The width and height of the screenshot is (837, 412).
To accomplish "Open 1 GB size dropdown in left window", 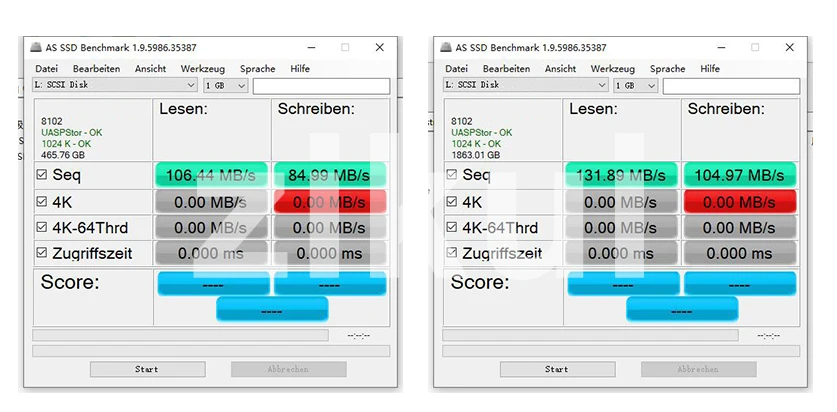I will pyautogui.click(x=225, y=85).
